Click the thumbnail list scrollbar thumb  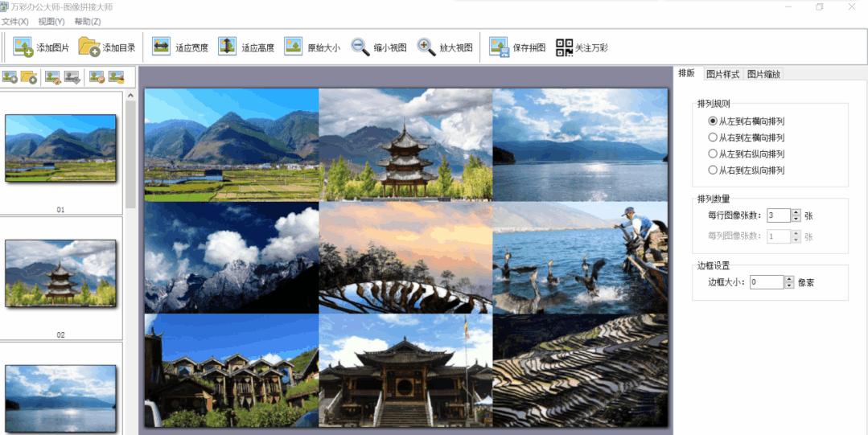130,154
